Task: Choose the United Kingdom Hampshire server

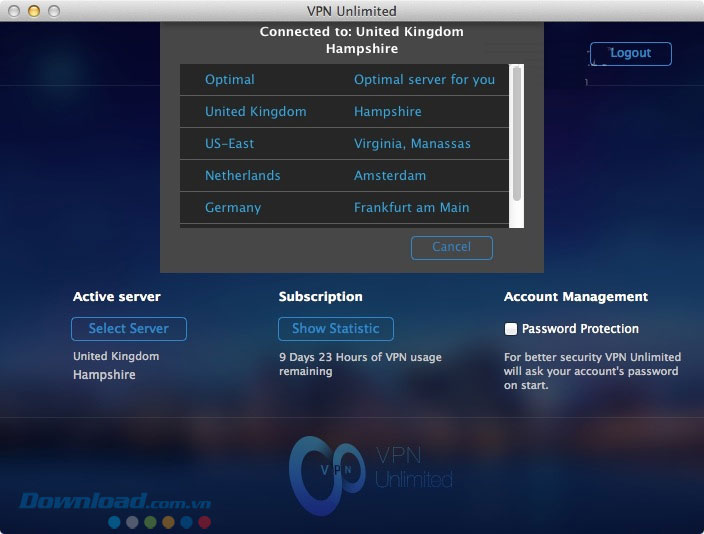Action: click(344, 111)
